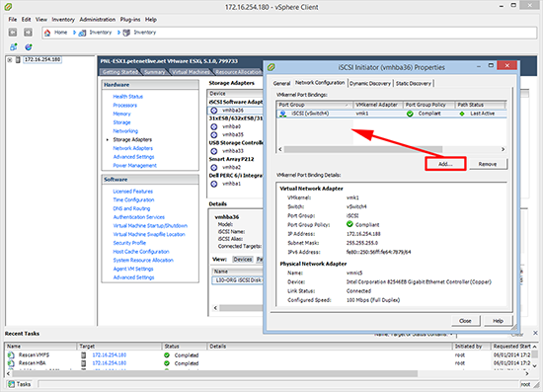Image resolution: width=543 pixels, height=392 pixels.
Task: Select the vmhba35 adapter icon
Action: [x=214, y=134]
